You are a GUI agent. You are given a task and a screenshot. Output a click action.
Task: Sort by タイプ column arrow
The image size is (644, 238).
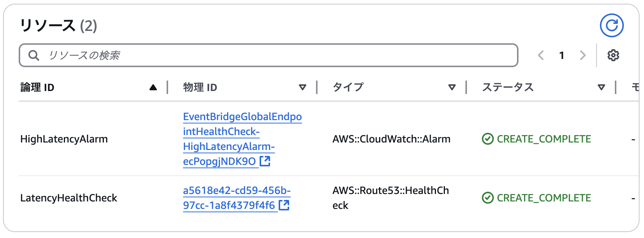(452, 88)
